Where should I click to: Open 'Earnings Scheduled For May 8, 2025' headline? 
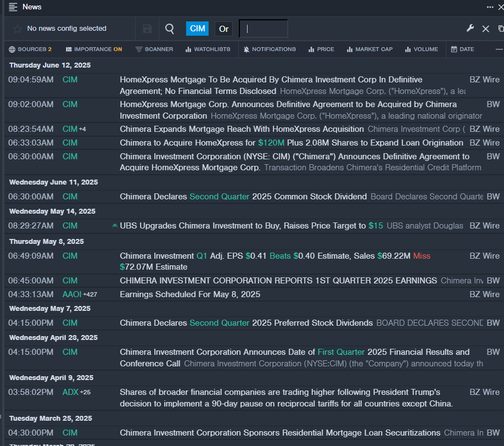pos(190,294)
